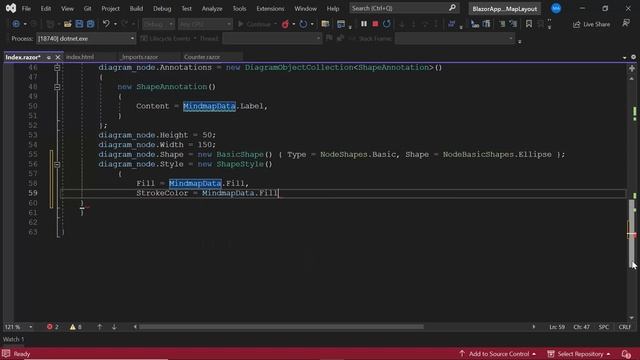The image size is (640, 360).
Task: Open the Any CPU platform dropdown
Action: pyautogui.click(x=205, y=24)
